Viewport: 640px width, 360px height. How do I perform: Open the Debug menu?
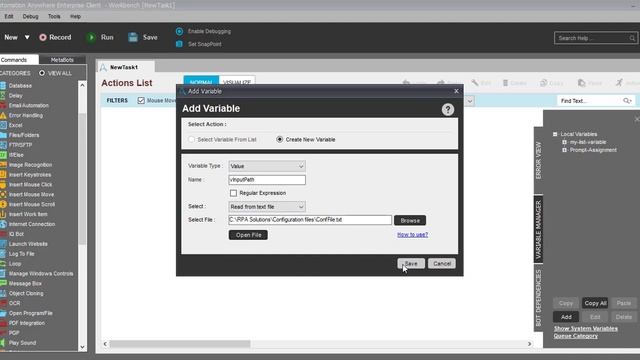(30, 16)
